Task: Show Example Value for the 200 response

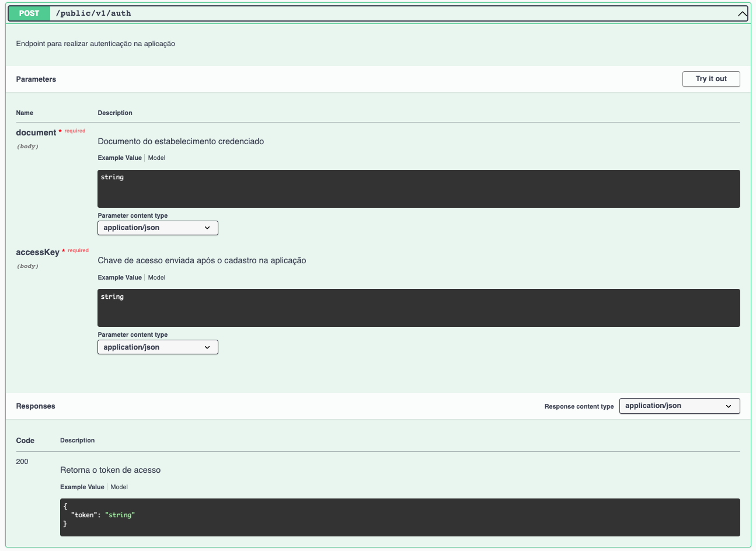Action: (x=82, y=487)
